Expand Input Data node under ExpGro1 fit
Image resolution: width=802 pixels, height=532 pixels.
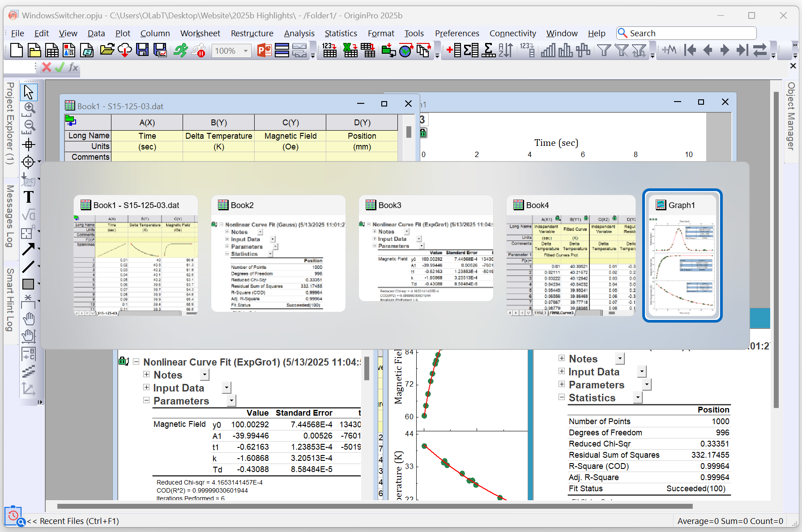146,387
